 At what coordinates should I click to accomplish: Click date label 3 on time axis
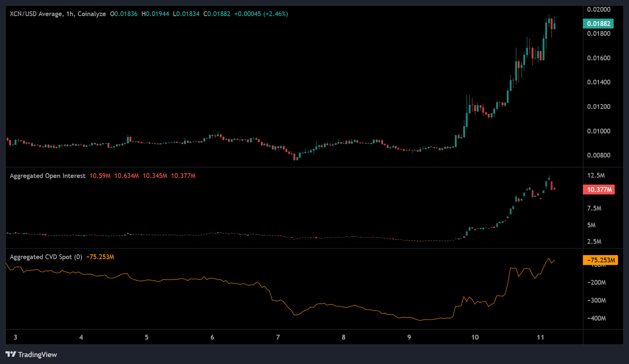[15, 337]
